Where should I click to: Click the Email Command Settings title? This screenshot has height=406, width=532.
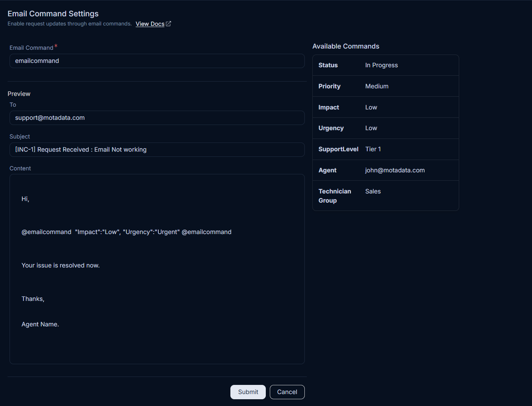click(x=53, y=14)
